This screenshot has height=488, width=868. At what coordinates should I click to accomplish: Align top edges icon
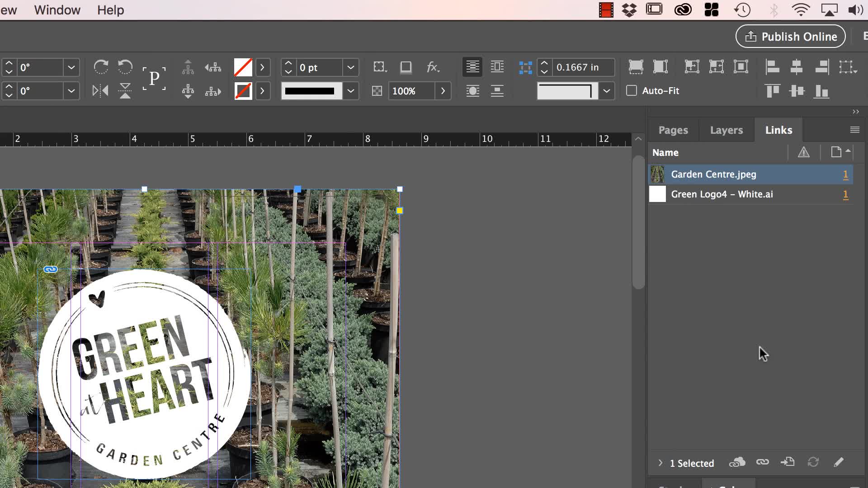[772, 91]
